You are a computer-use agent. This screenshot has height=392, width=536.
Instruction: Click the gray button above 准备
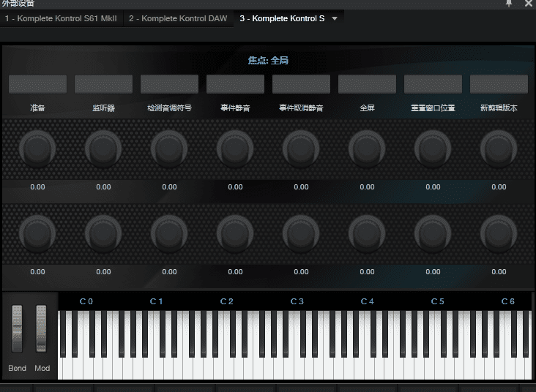(37, 84)
